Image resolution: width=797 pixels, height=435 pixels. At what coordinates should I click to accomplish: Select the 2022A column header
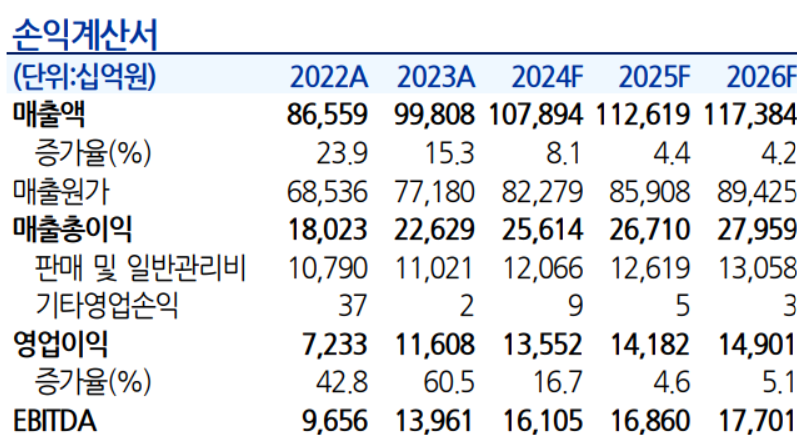pos(328,77)
